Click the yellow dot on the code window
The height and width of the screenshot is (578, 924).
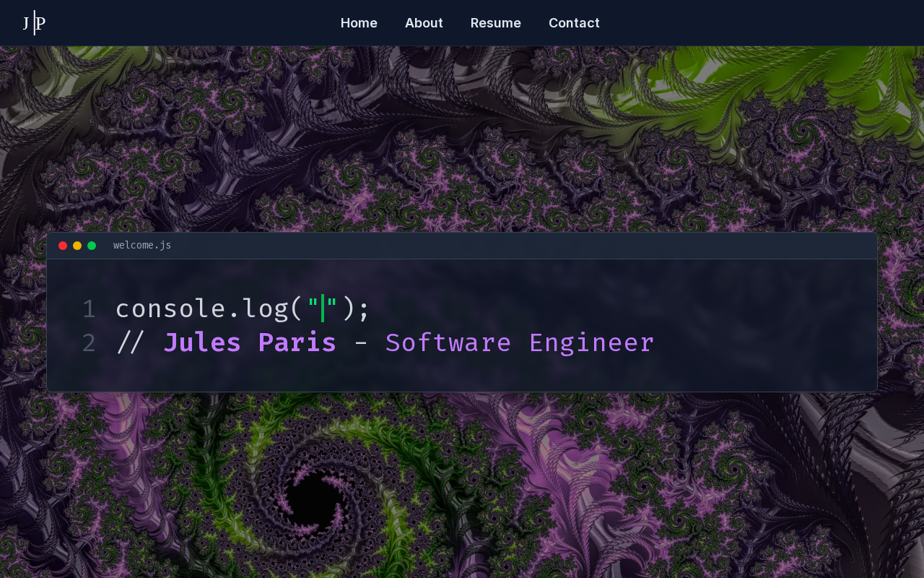pyautogui.click(x=77, y=246)
